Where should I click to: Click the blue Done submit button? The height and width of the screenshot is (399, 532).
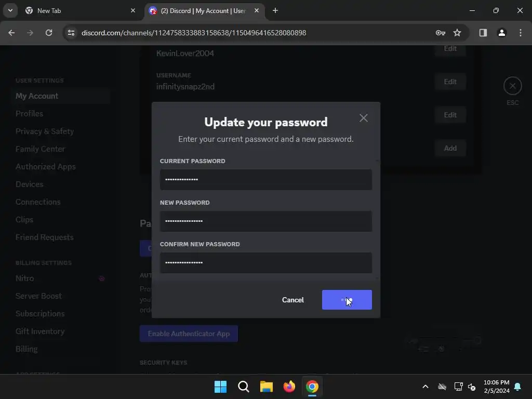point(347,300)
